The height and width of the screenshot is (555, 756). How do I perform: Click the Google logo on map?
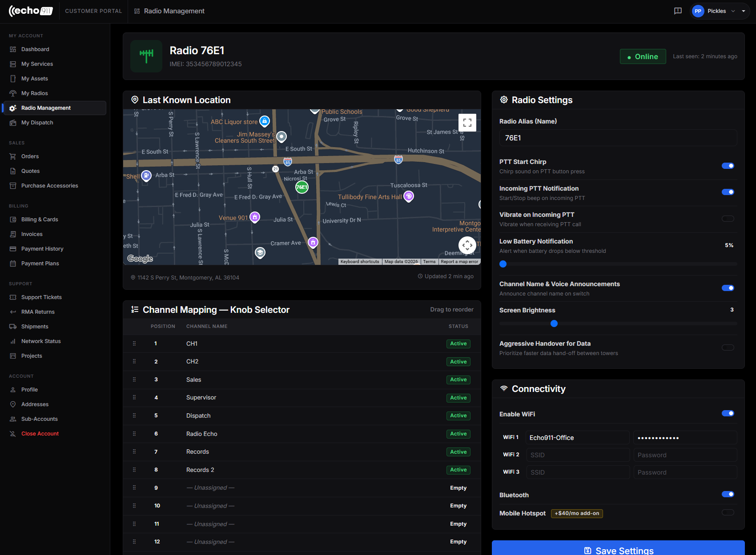[140, 259]
